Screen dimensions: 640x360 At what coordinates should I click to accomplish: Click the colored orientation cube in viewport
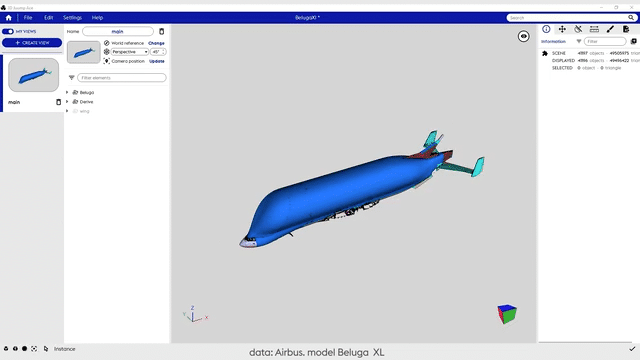coord(507,314)
